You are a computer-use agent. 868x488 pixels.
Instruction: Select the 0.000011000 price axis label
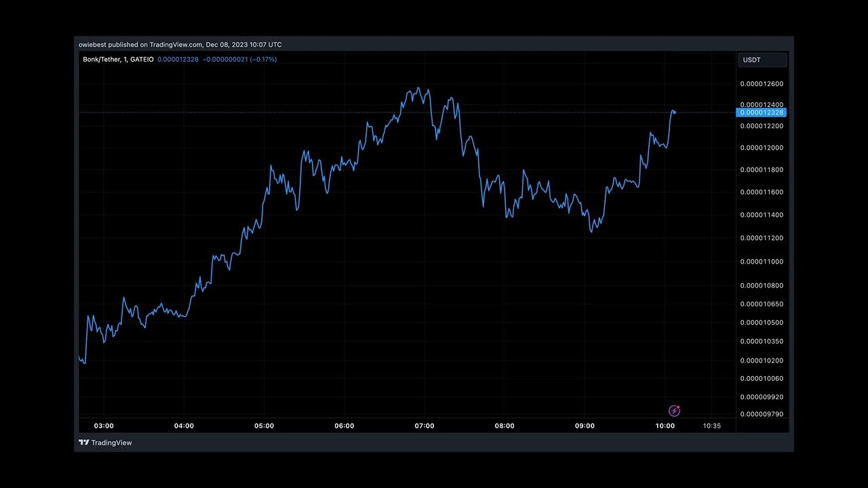coord(762,262)
